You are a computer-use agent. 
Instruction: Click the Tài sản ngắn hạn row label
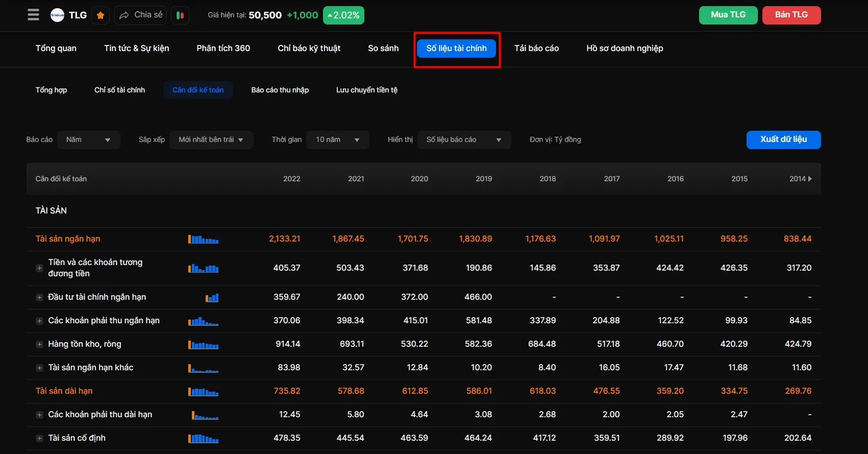(x=68, y=239)
